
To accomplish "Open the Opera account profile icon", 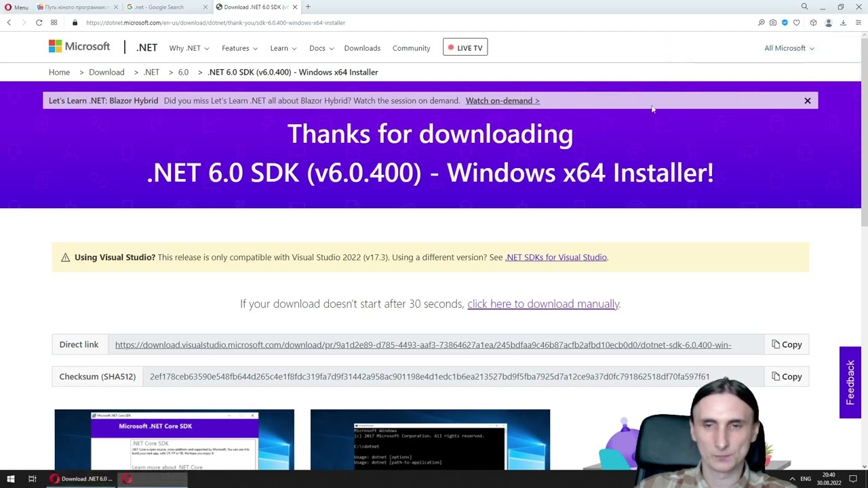I will click(828, 22).
